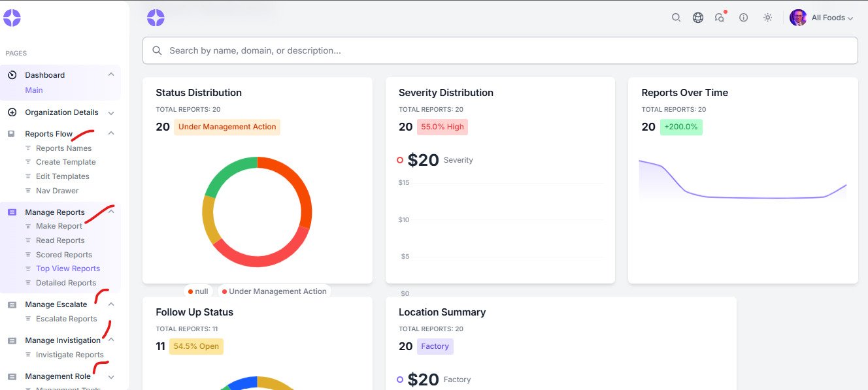The image size is (868, 390).
Task: Click the 55.0% High badge
Action: coord(442,127)
